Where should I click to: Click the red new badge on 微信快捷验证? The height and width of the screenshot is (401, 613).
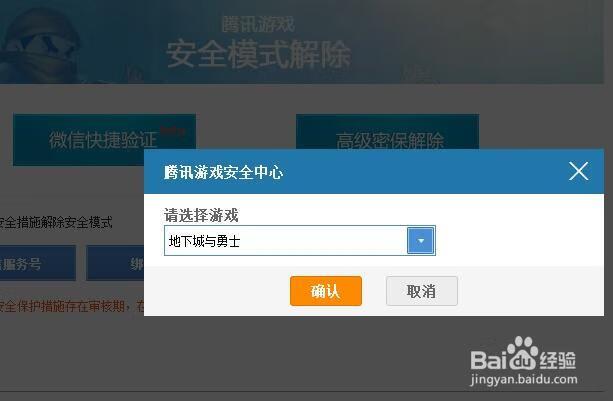[x=172, y=130]
